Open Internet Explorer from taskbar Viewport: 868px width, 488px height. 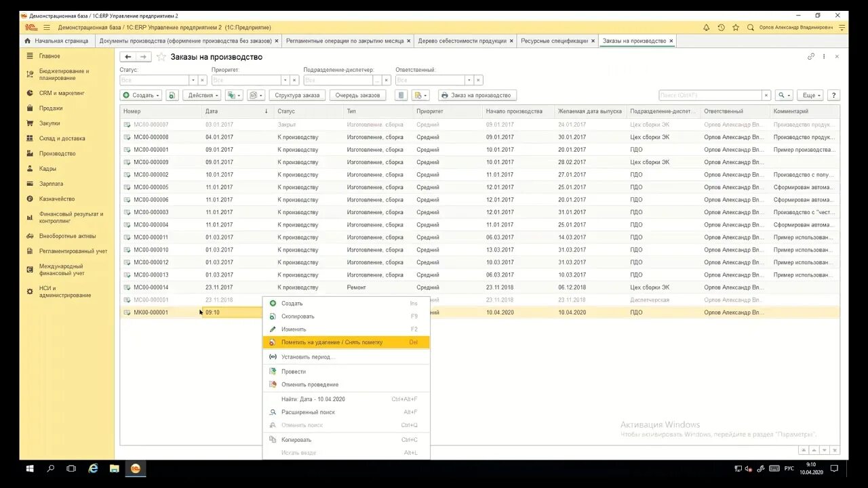(x=93, y=468)
